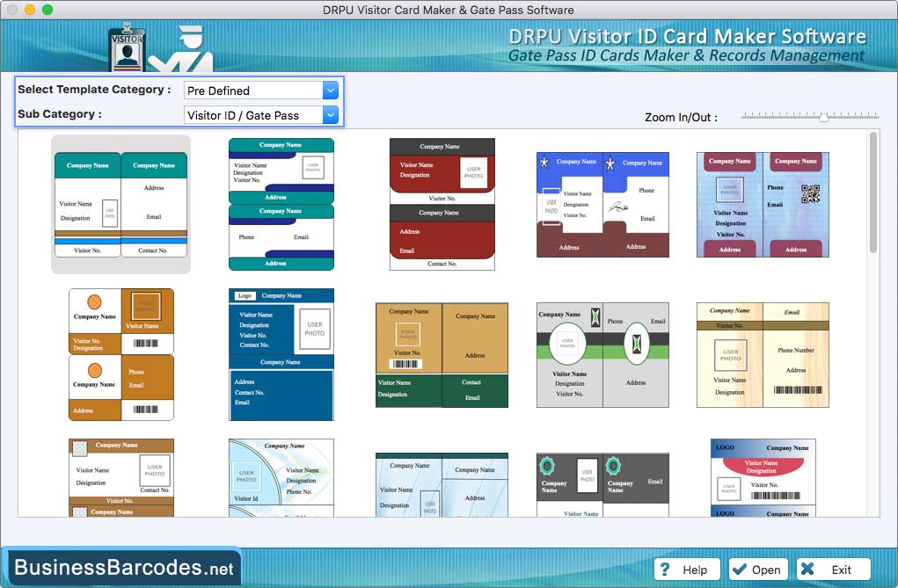Select the pale blue template with teal top bar

click(x=442, y=485)
